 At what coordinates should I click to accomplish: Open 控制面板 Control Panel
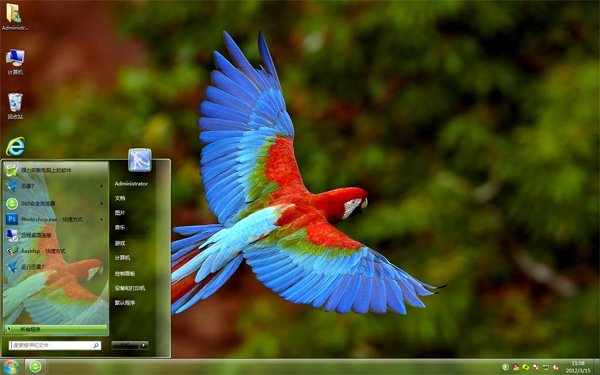125,274
